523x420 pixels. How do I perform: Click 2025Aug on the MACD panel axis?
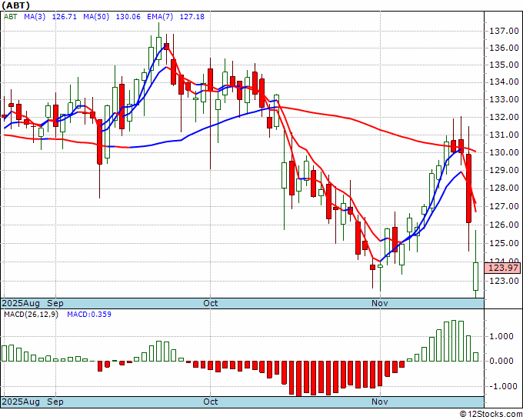[21, 402]
